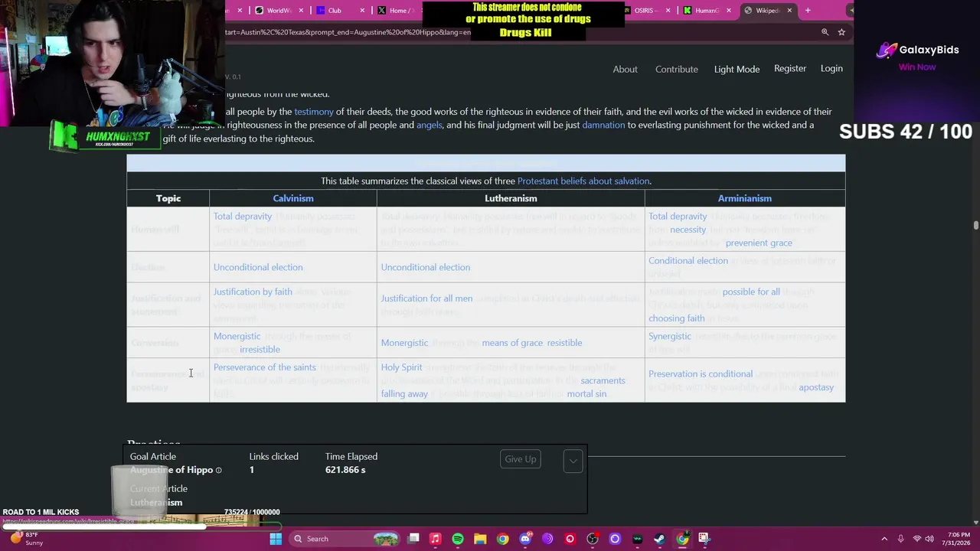Follow the 'testimony' link
980x551 pixels.
[314, 112]
